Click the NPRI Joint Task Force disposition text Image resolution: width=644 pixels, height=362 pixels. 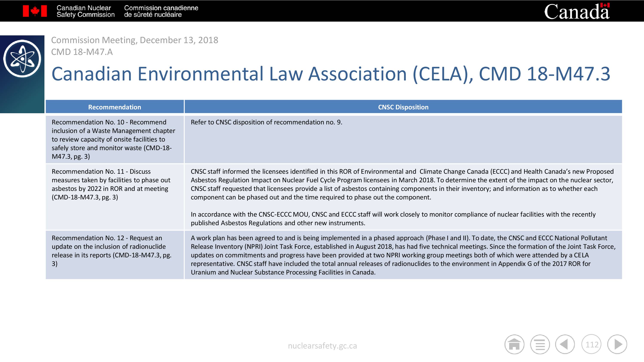click(403, 255)
